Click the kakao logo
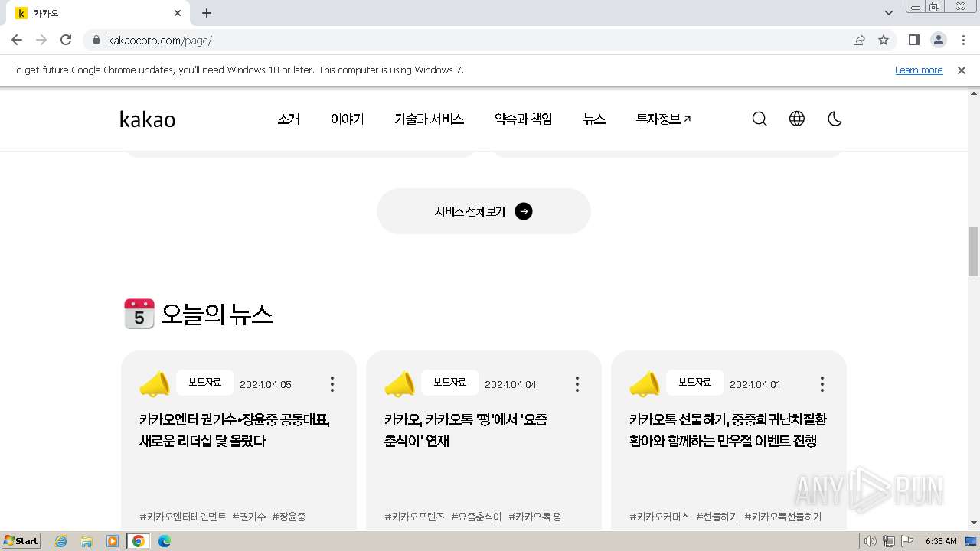This screenshot has width=980, height=551. coord(148,119)
